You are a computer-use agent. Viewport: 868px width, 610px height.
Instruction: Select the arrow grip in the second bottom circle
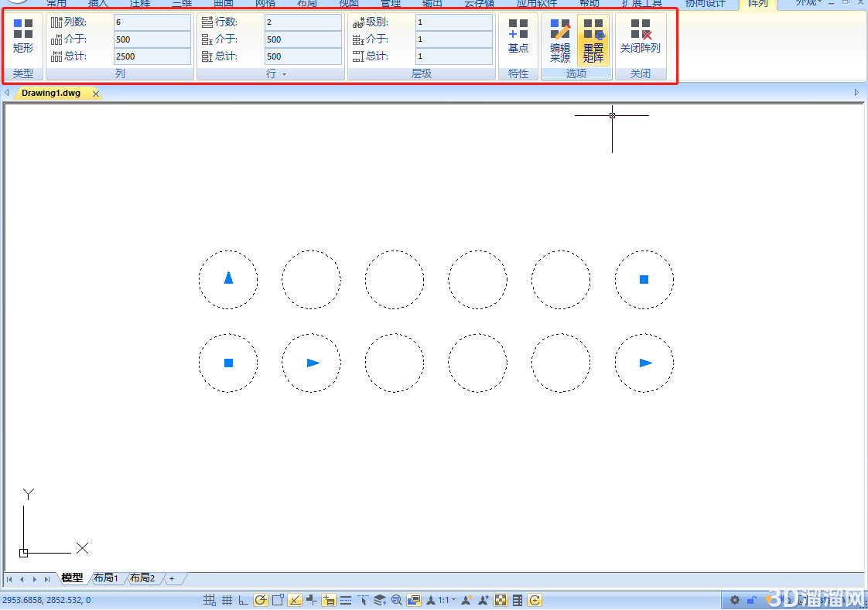click(x=313, y=363)
